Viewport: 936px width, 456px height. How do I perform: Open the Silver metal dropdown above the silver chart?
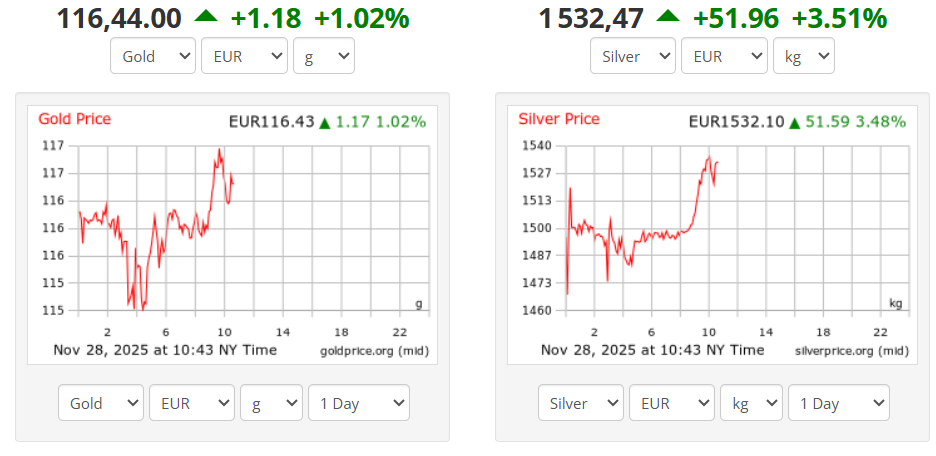tap(633, 56)
